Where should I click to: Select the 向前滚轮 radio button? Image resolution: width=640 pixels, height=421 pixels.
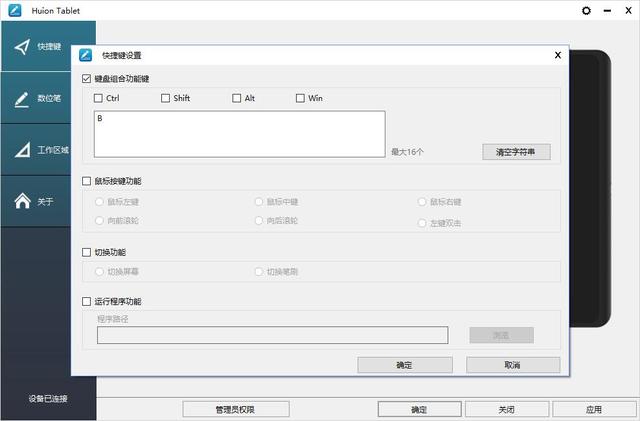click(x=99, y=221)
